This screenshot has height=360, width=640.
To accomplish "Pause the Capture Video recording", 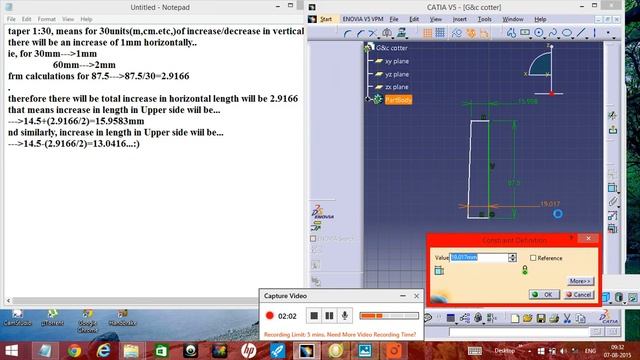I will coord(329,316).
